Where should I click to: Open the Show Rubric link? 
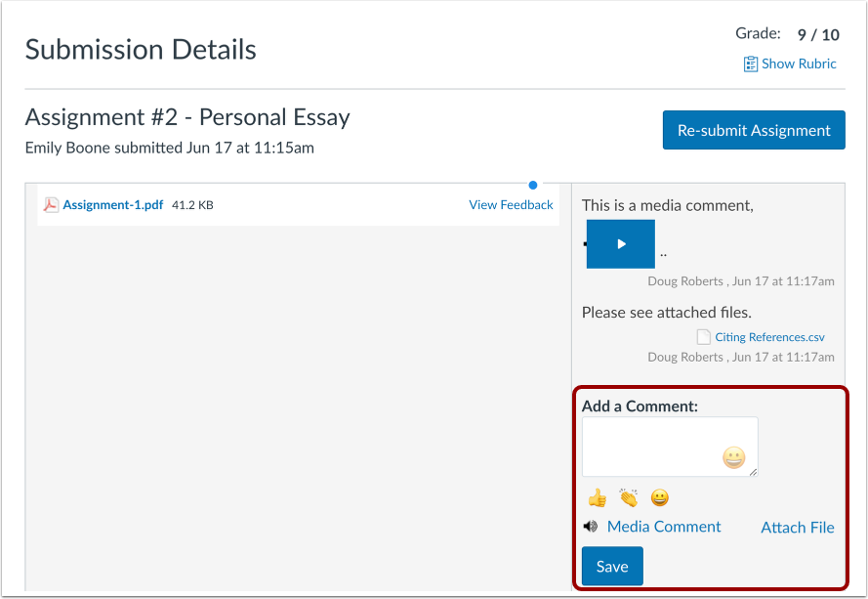tap(799, 64)
